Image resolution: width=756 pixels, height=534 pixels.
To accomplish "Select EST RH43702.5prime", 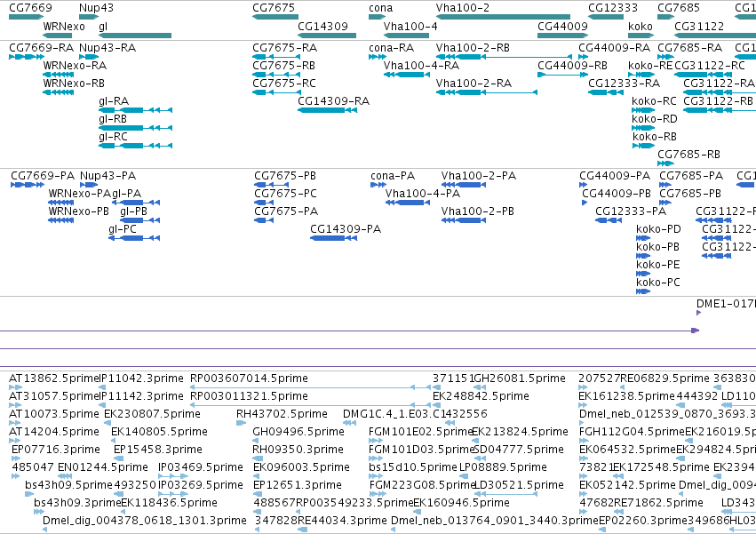I will tap(241, 423).
